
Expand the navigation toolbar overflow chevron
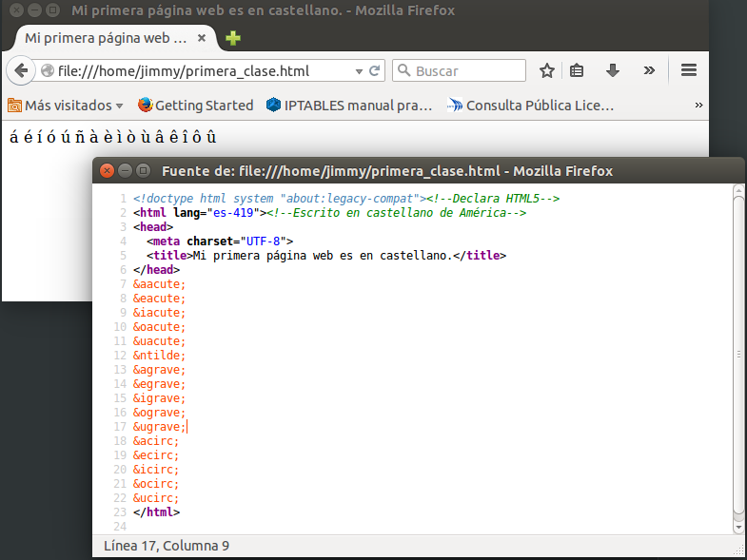click(649, 70)
